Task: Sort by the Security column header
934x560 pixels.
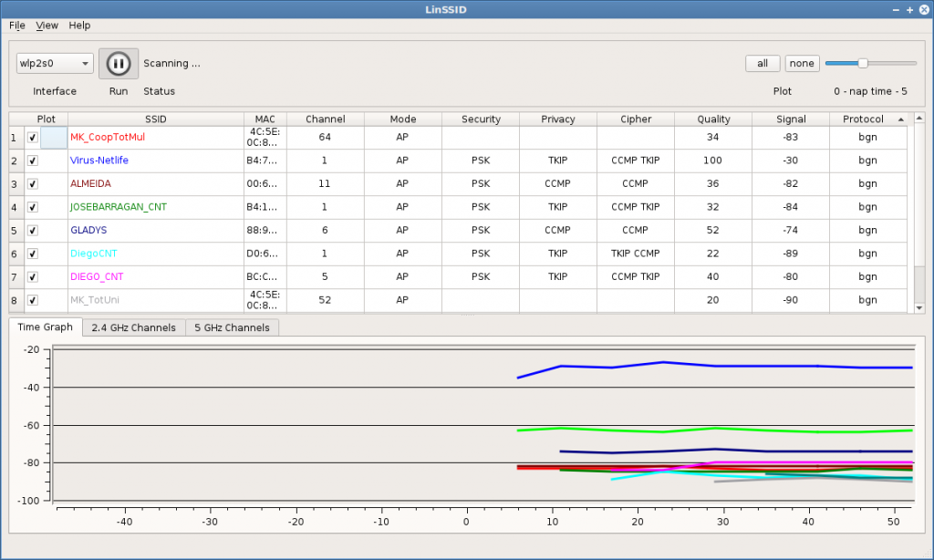Action: (481, 119)
